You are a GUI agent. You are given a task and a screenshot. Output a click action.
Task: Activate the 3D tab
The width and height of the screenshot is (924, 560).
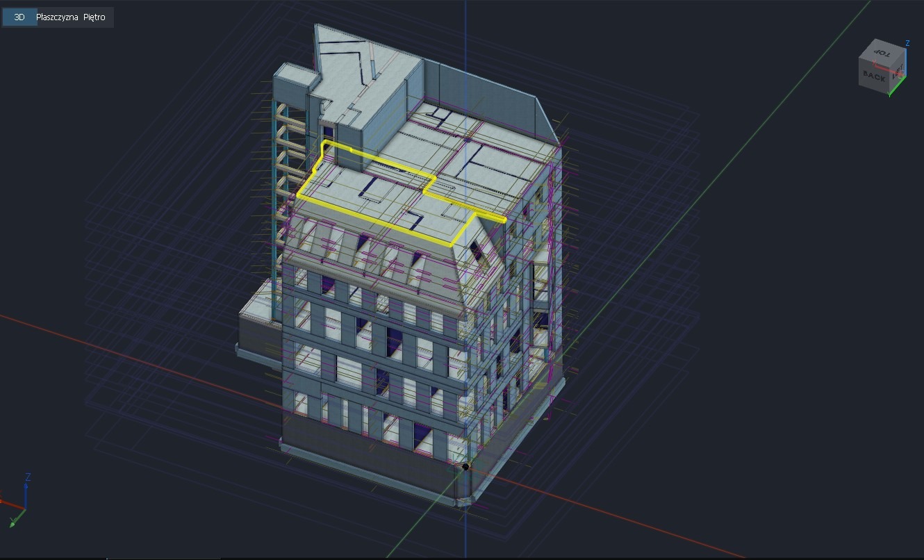pos(19,17)
